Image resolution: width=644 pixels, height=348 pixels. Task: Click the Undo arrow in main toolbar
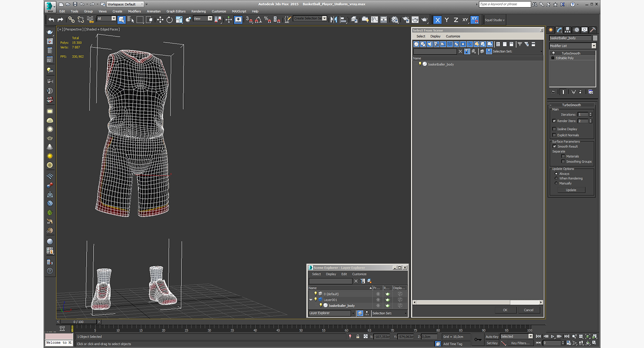pyautogui.click(x=51, y=20)
